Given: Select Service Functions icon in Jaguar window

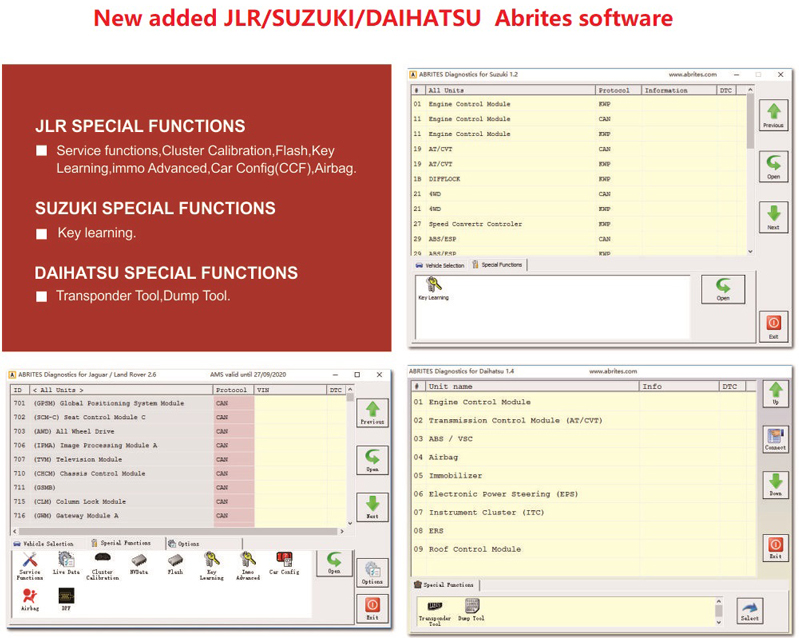Looking at the screenshot, I should coord(30,567).
